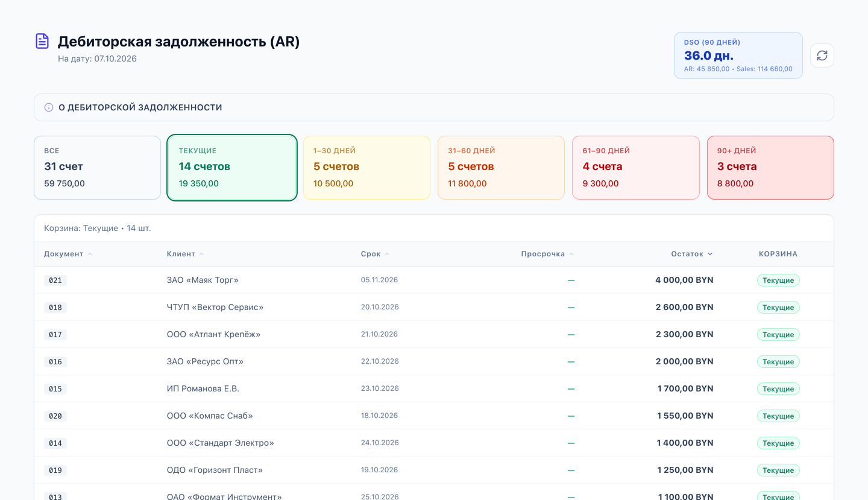Screen dimensions: 868x500
Task: Click the Корзина column header
Action: pos(778,254)
